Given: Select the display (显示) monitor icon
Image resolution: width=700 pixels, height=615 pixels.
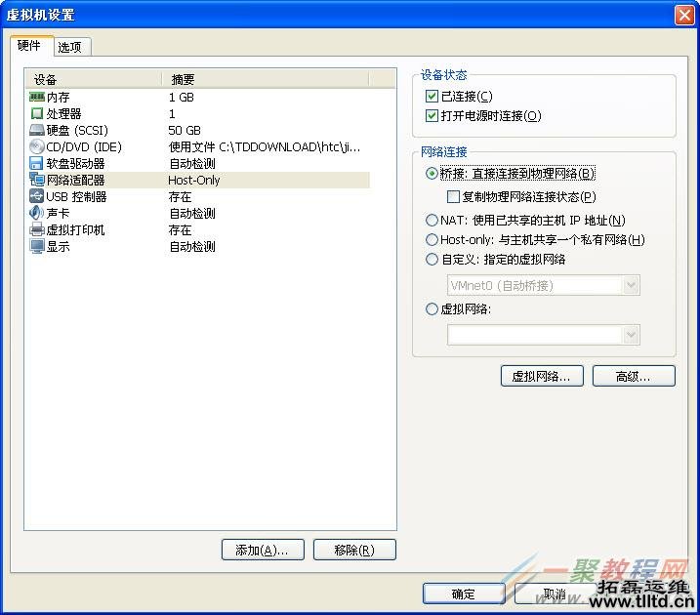Looking at the screenshot, I should pyautogui.click(x=36, y=246).
